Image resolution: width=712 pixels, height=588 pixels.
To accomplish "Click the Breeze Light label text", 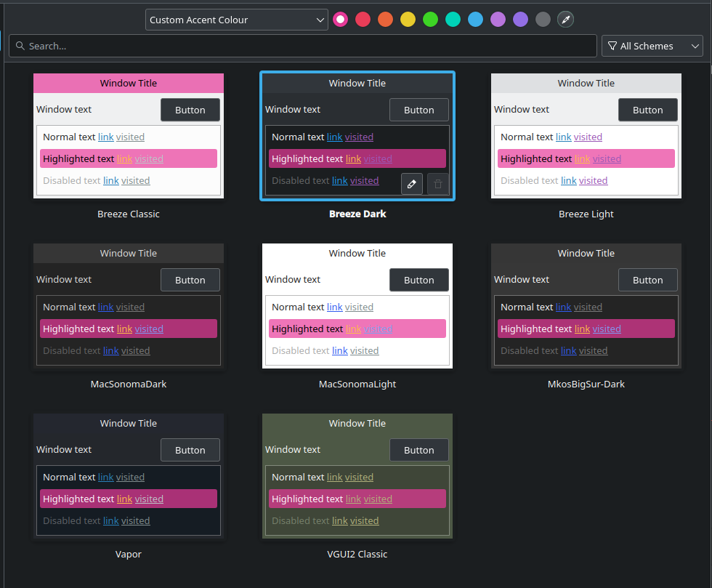I will coord(586,214).
